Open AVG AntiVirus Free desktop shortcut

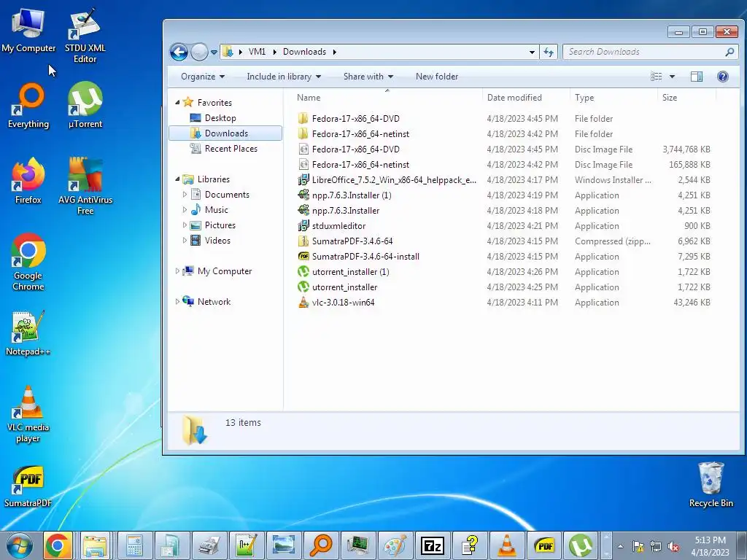[85, 186]
